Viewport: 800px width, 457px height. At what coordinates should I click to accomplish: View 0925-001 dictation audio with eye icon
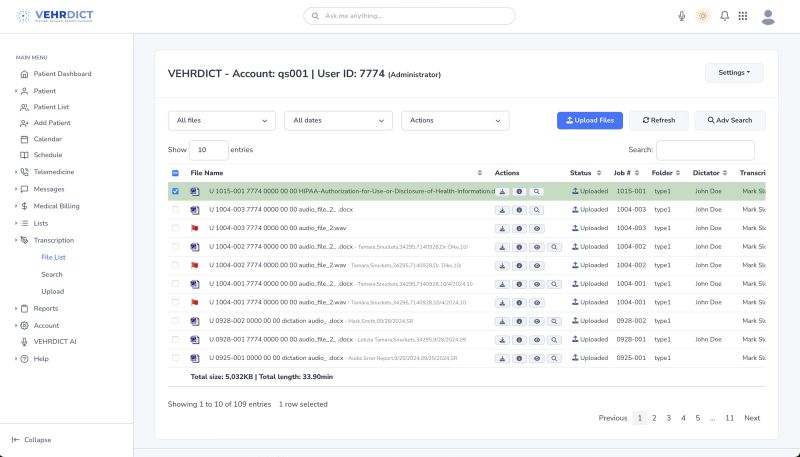point(536,359)
